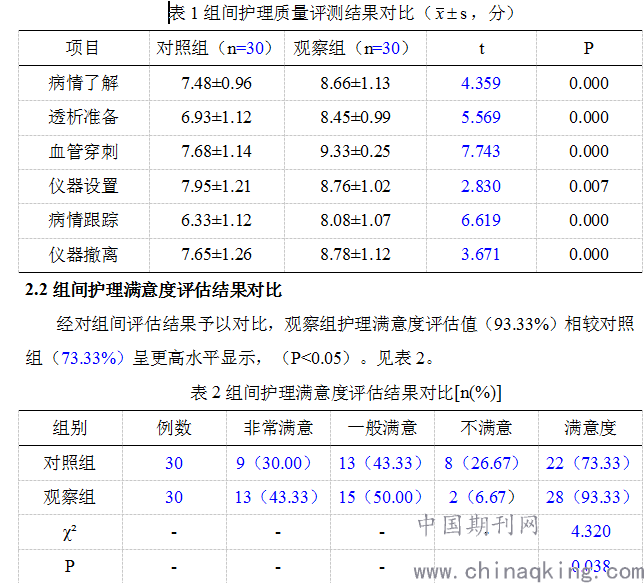Click the cell 8（26.67）
The image size is (644, 583).
tap(486, 463)
